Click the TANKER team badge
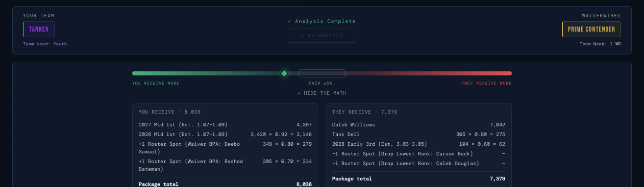 (39, 29)
